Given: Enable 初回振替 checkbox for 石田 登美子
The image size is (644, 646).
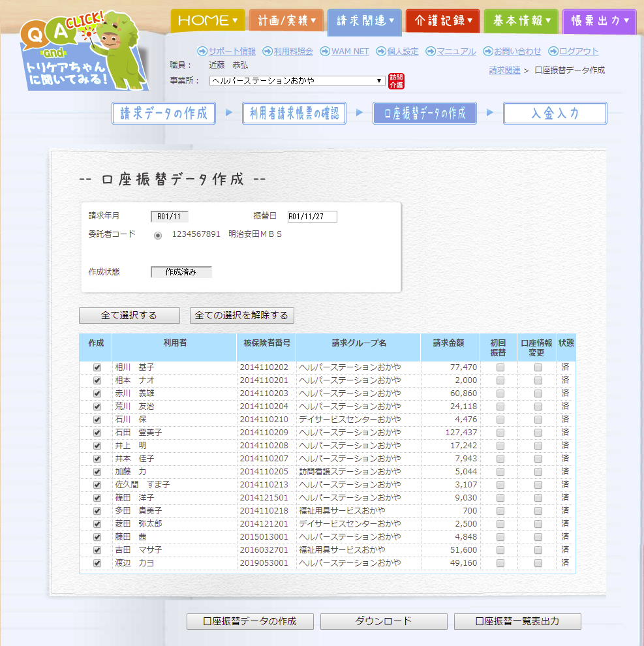Looking at the screenshot, I should 500,433.
